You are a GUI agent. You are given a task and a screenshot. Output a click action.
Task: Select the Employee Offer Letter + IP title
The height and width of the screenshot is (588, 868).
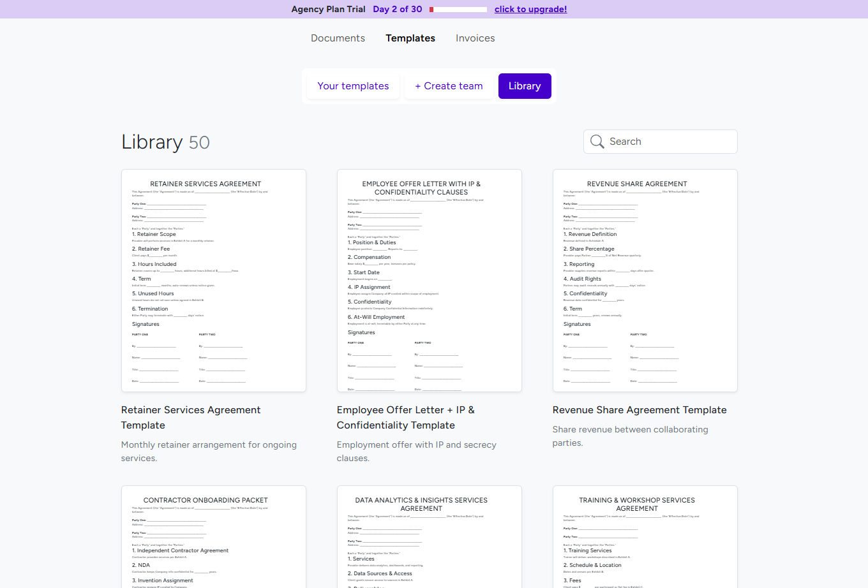point(406,417)
